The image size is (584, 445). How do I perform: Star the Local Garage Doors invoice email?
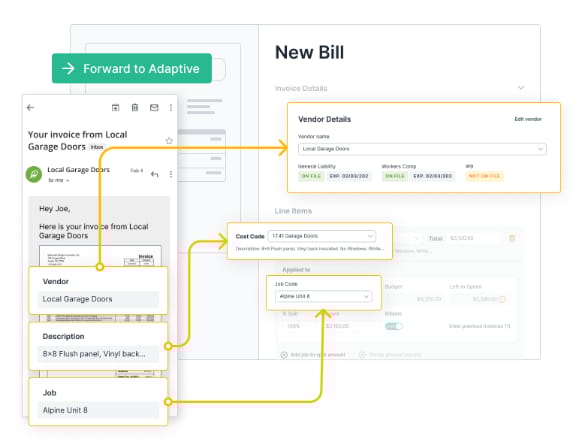pos(169,141)
